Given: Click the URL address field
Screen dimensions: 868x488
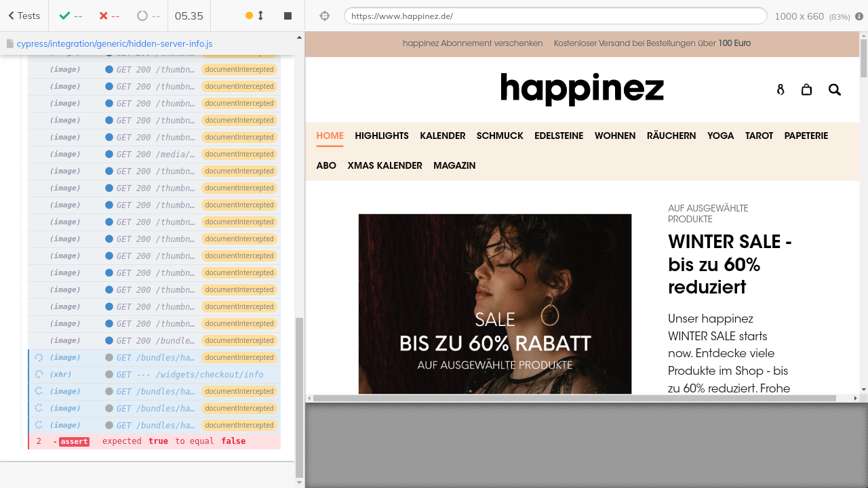Looking at the screenshot, I should coord(555,16).
